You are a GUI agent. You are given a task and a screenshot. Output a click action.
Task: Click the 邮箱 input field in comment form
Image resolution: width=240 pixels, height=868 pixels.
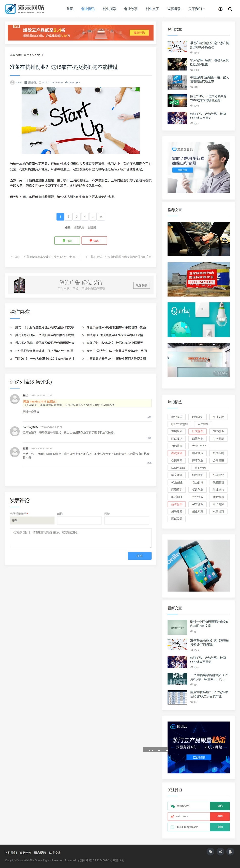[x=79, y=520]
